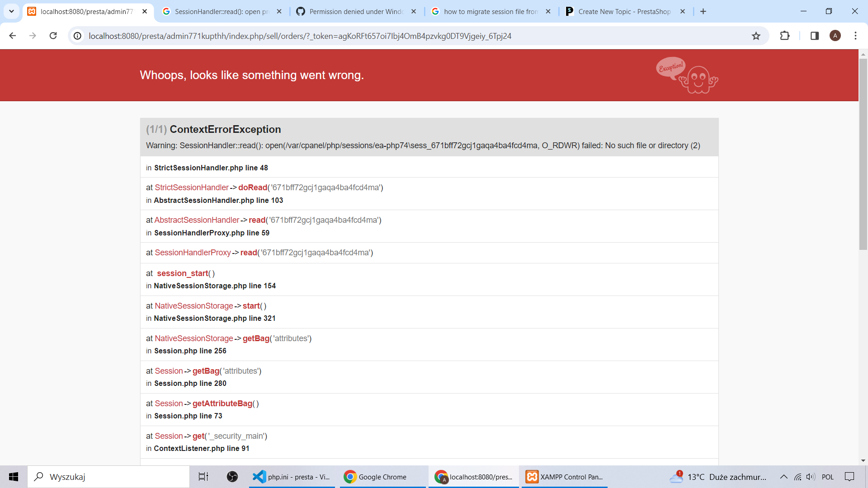The image size is (868, 488).
Task: Open XAMPP Control Panel from taskbar
Action: [x=564, y=477]
